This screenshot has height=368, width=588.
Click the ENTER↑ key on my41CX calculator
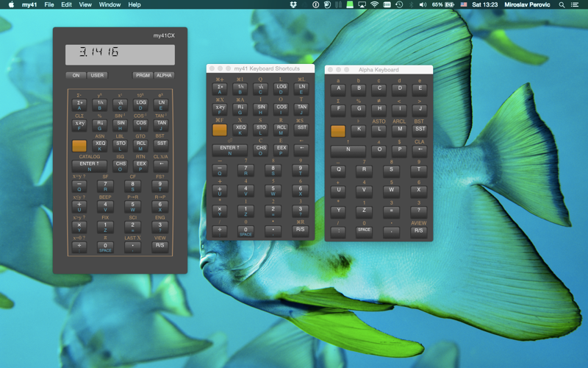(x=89, y=166)
